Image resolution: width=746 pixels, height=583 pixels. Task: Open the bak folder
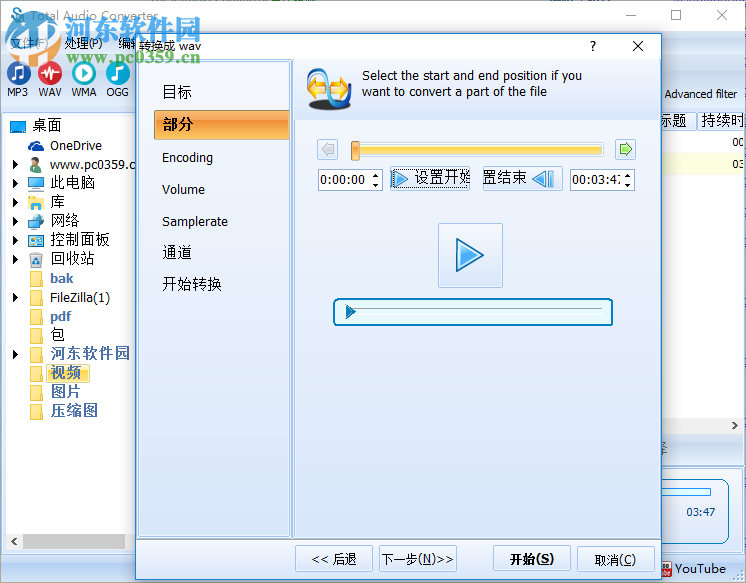click(x=62, y=278)
